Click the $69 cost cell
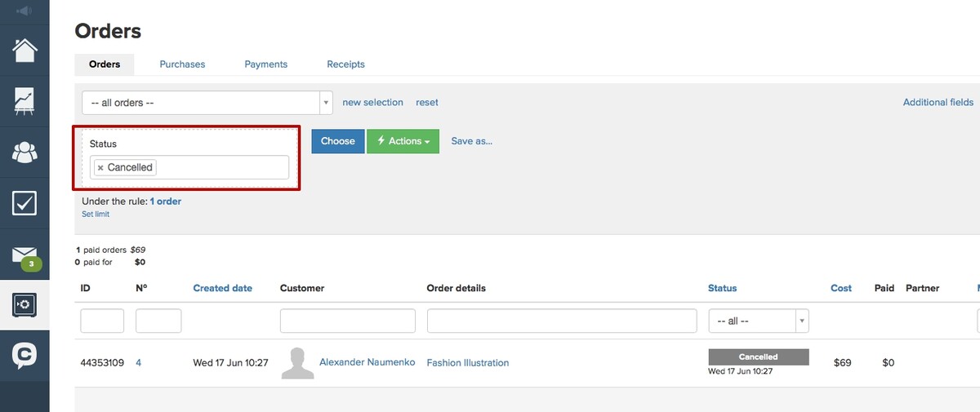Screen dimensions: 980x412 (x=843, y=362)
